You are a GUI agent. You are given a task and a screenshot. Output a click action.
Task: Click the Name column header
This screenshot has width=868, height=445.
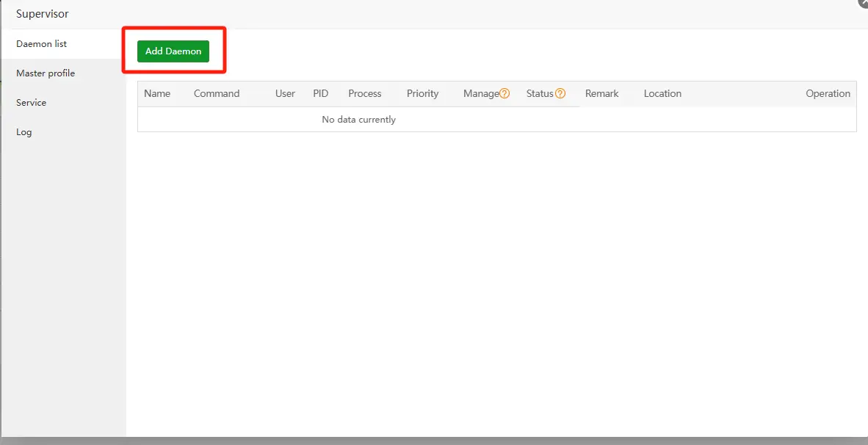tap(157, 93)
